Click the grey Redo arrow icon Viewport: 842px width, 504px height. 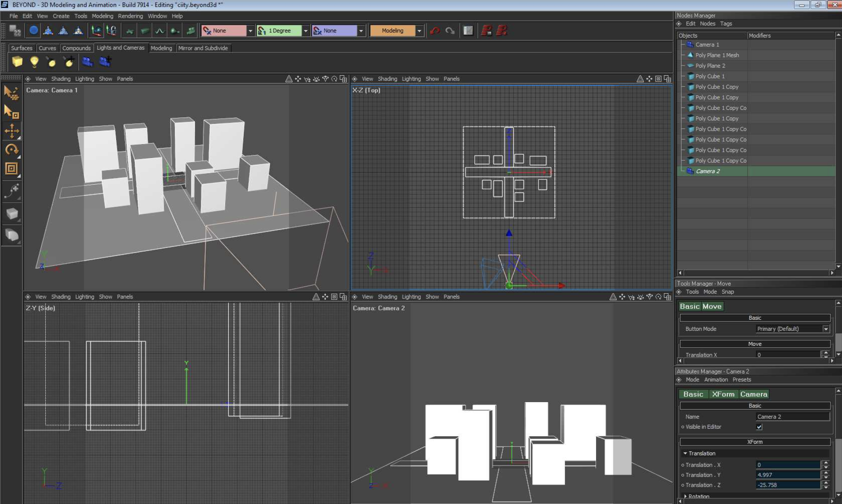(450, 31)
